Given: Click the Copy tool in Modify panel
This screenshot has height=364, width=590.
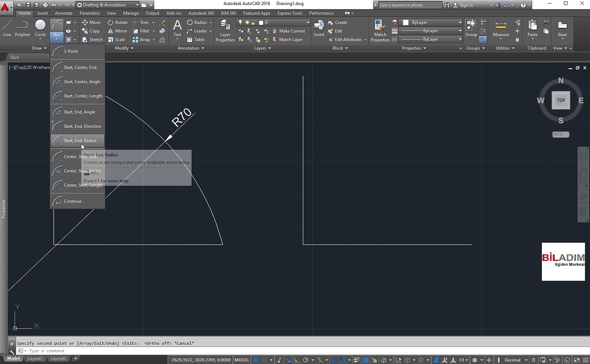Looking at the screenshot, I should tap(91, 31).
